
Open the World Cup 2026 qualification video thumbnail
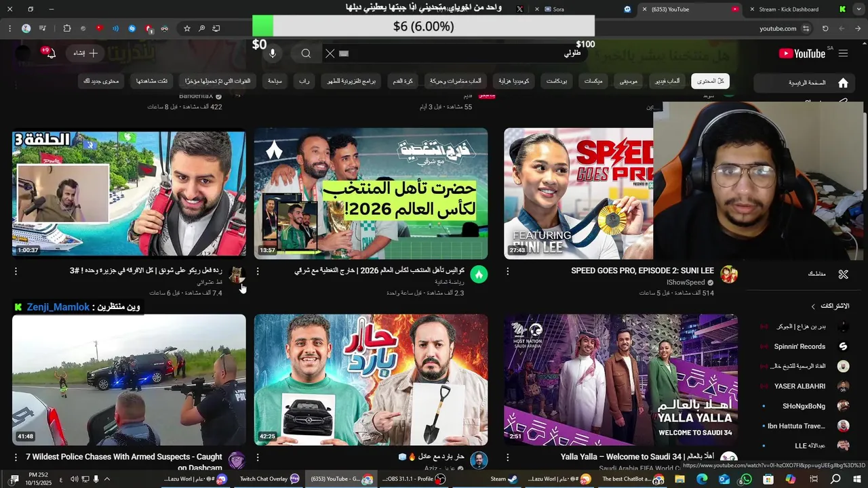click(x=371, y=194)
